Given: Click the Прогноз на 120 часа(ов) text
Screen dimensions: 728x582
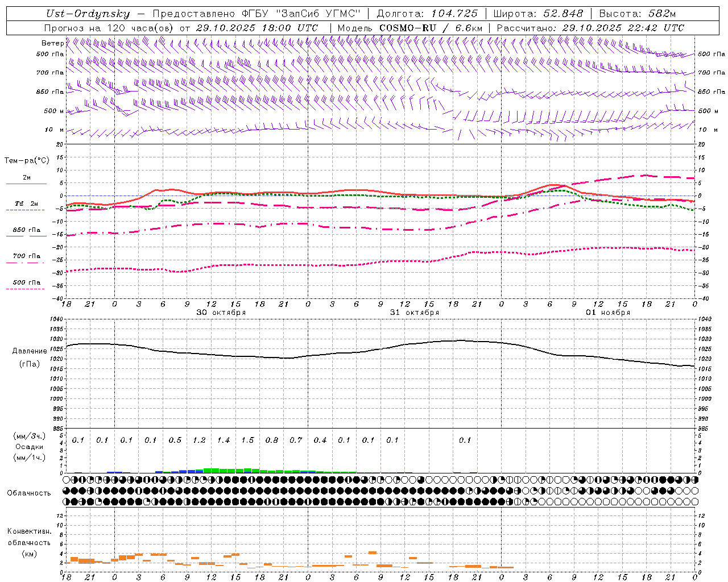Looking at the screenshot, I should tap(109, 28).
